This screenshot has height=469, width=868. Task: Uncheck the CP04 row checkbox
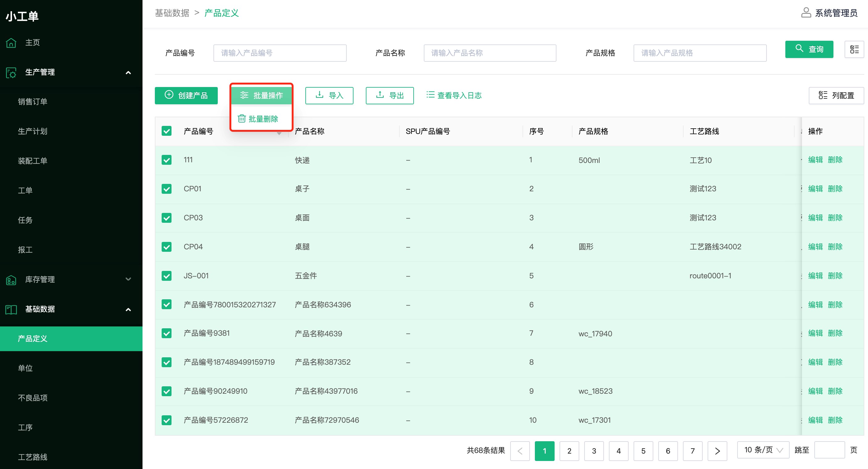[x=167, y=247]
